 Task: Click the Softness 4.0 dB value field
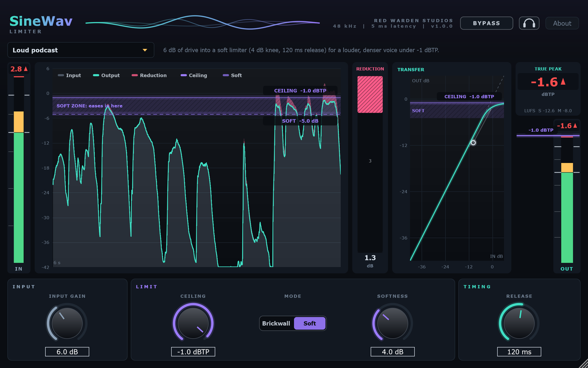[x=392, y=352]
